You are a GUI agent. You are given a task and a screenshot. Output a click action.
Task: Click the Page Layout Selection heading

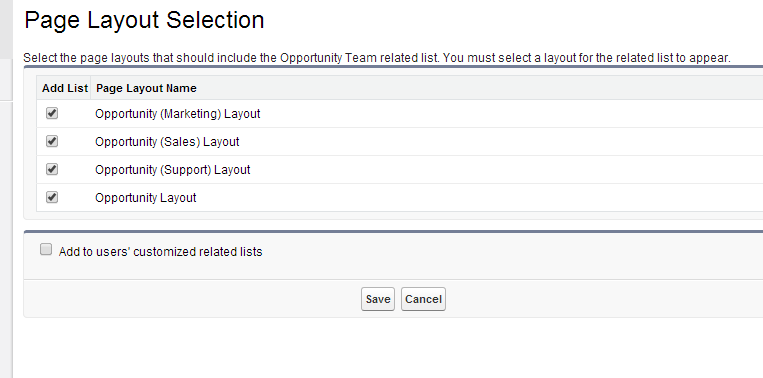coord(144,20)
